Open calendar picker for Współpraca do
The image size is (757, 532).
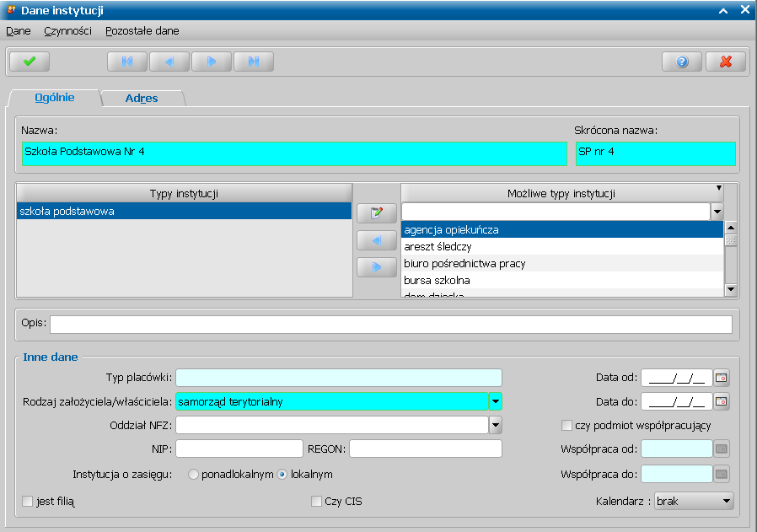point(722,474)
